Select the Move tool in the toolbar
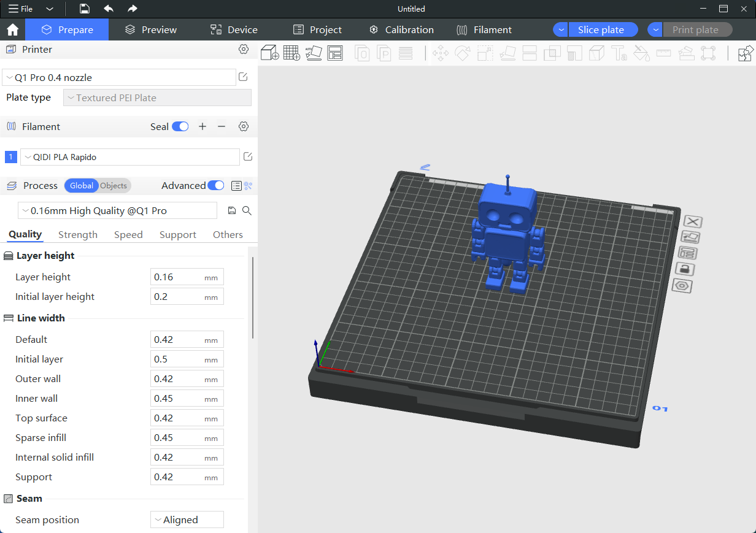The width and height of the screenshot is (756, 533). click(x=441, y=53)
